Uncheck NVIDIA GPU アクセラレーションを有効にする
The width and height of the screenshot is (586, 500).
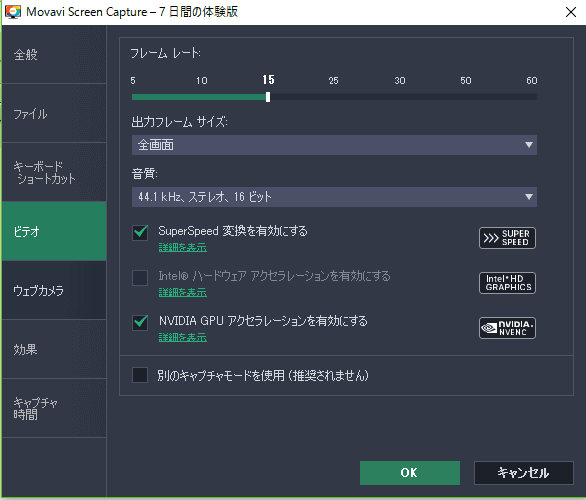tap(140, 322)
